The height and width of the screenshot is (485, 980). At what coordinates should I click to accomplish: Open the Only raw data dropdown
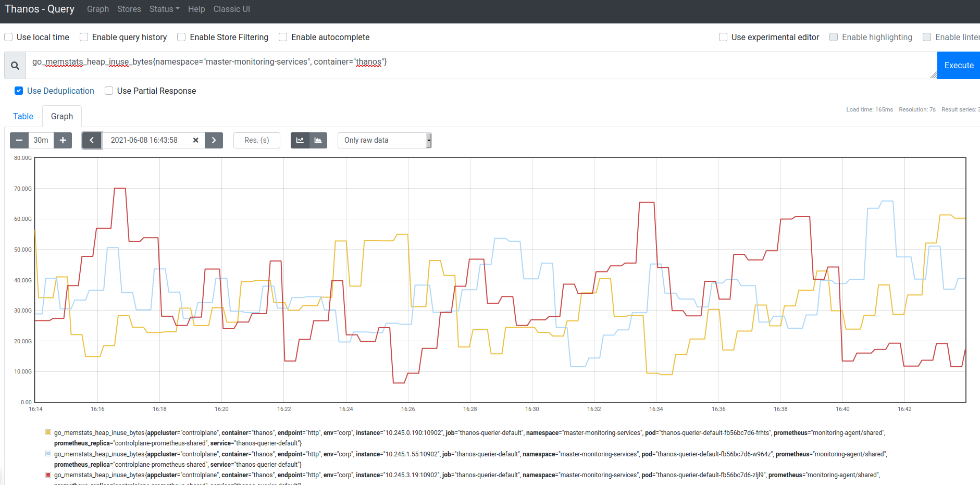coord(384,140)
